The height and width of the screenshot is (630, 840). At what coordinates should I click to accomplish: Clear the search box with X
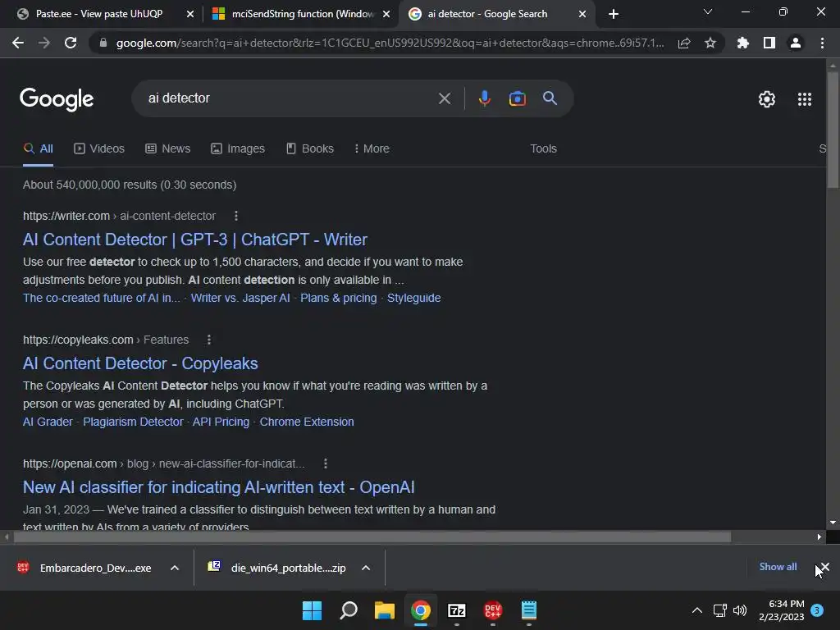click(x=444, y=98)
